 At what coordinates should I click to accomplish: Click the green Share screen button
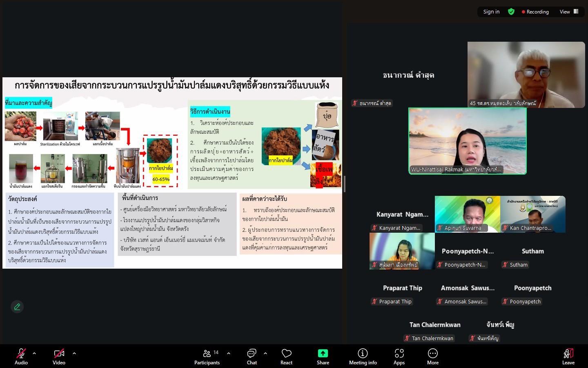(323, 356)
